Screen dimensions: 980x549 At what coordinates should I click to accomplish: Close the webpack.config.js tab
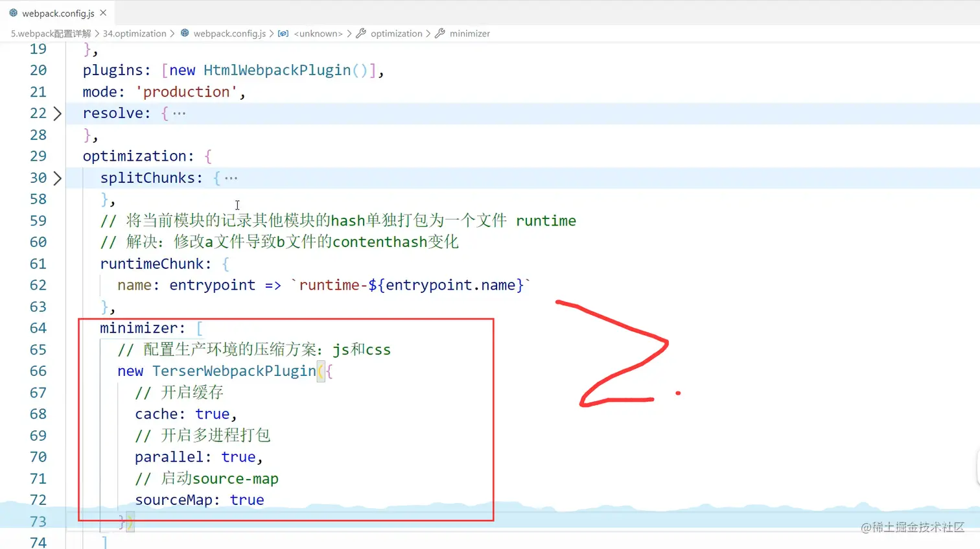click(x=103, y=13)
